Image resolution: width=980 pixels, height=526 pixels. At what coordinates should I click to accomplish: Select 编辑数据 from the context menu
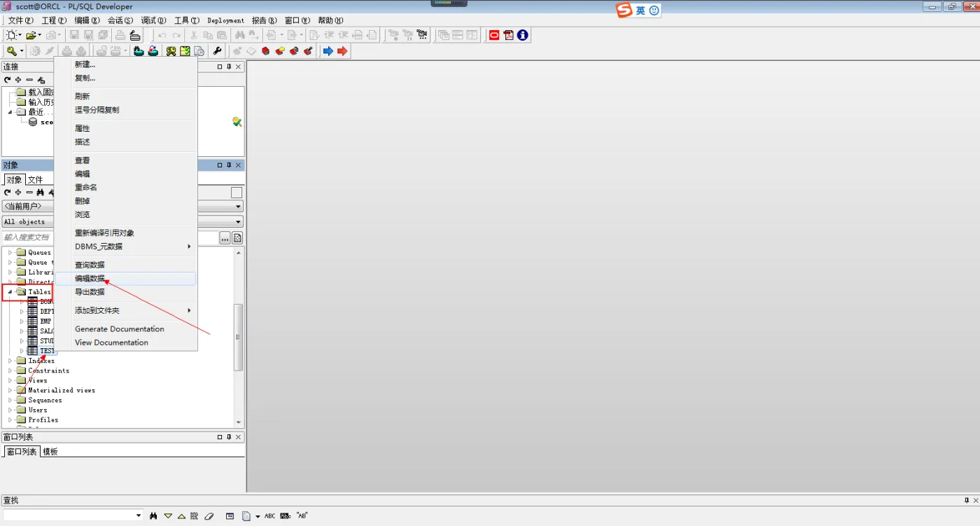(x=90, y=279)
